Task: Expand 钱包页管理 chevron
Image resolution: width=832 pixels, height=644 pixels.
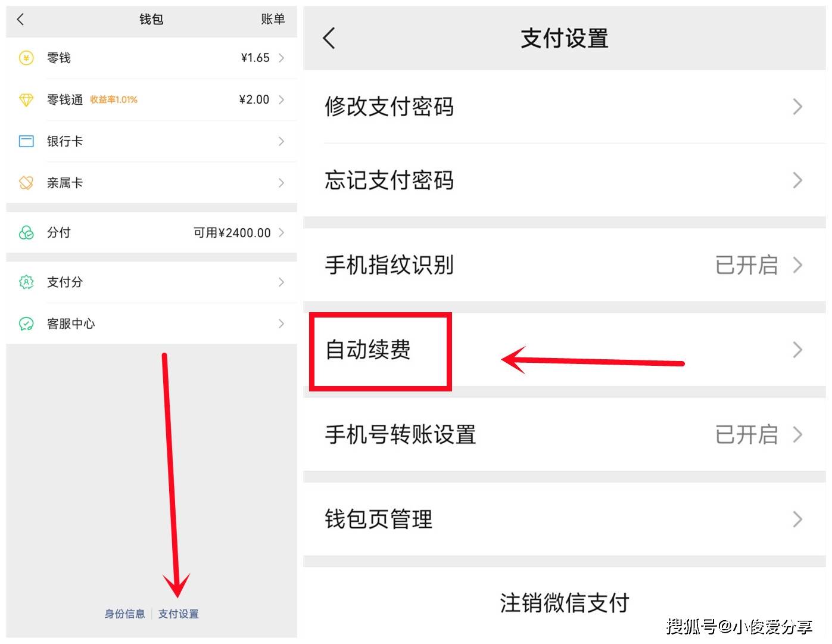Action: (797, 519)
